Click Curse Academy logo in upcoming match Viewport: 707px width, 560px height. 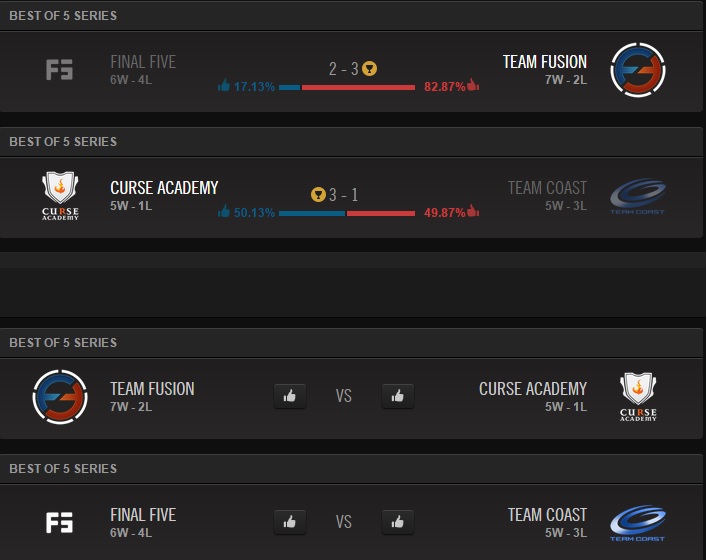(638, 397)
